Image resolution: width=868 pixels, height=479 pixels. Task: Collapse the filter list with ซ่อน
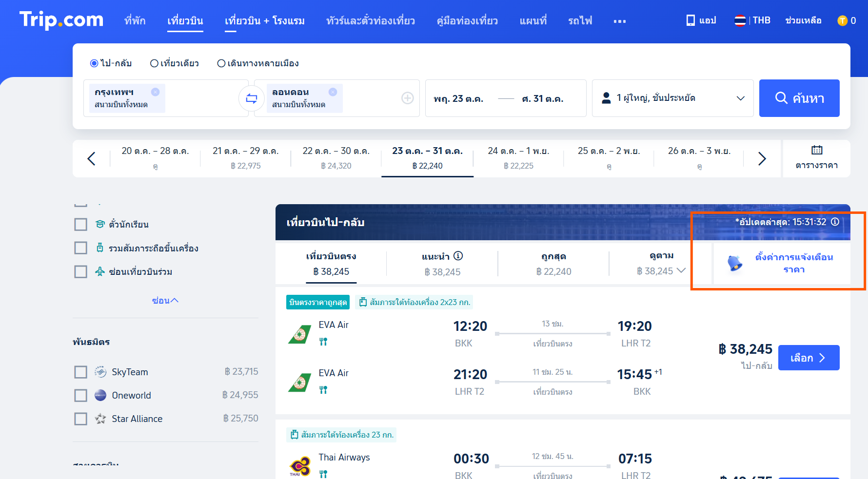click(165, 301)
